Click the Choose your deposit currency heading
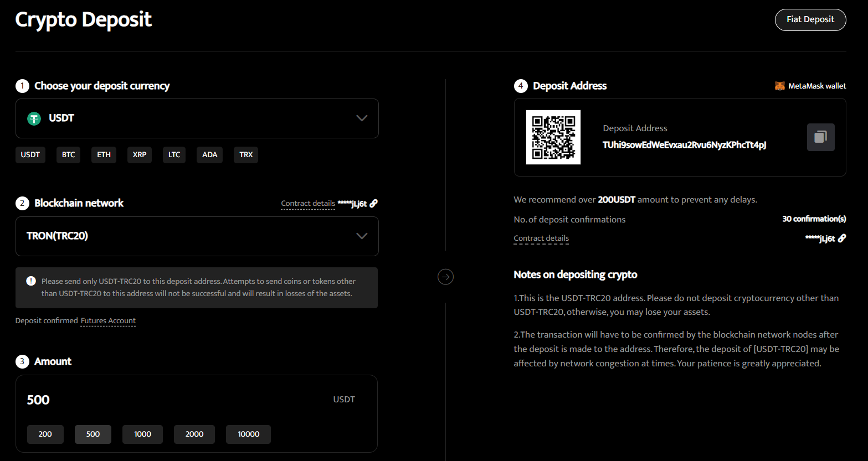868x461 pixels. (102, 86)
